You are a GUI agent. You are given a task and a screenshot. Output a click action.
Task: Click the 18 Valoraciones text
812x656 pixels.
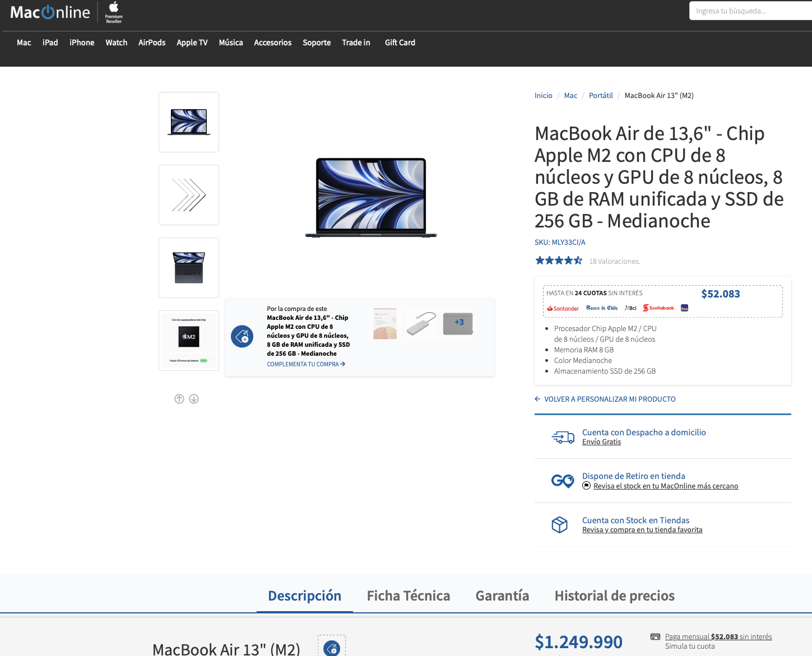pos(615,261)
